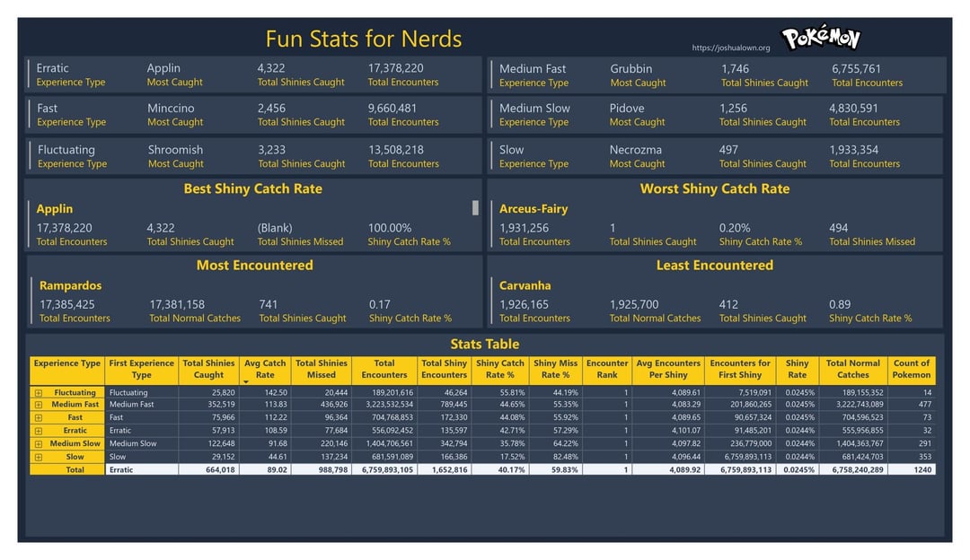This screenshot has width=970, height=560.
Task: Click scrollbar in Best Shiny Catch Rate card
Action: [x=475, y=208]
